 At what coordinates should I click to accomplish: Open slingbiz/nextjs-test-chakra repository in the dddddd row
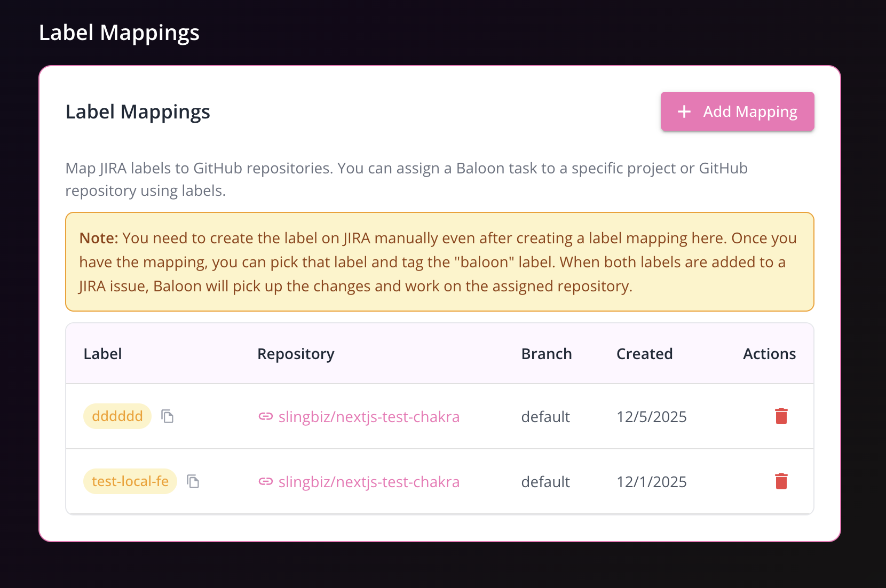pyautogui.click(x=369, y=417)
